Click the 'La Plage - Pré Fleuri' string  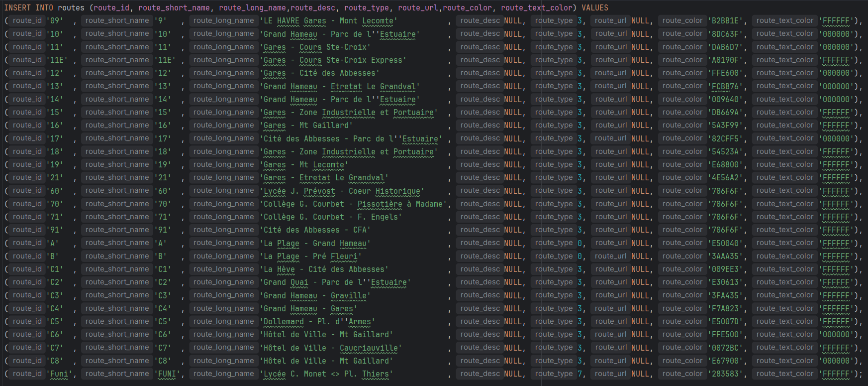click(x=310, y=256)
